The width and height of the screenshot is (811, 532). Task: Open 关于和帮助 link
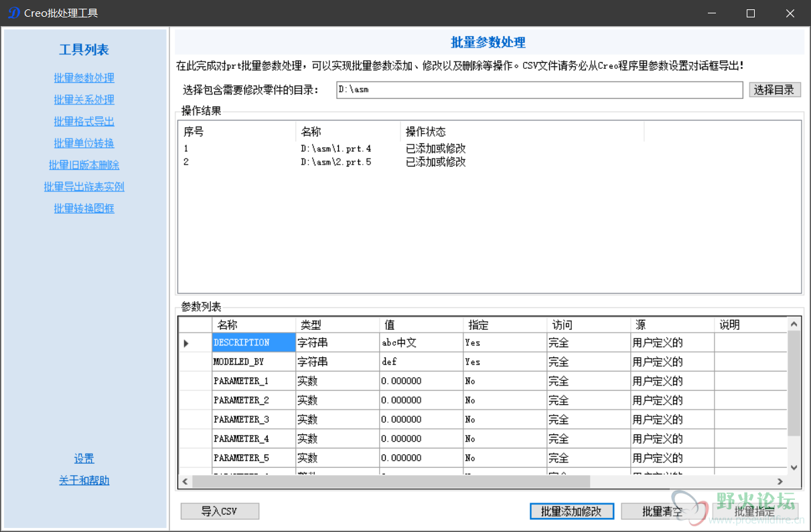[84, 480]
